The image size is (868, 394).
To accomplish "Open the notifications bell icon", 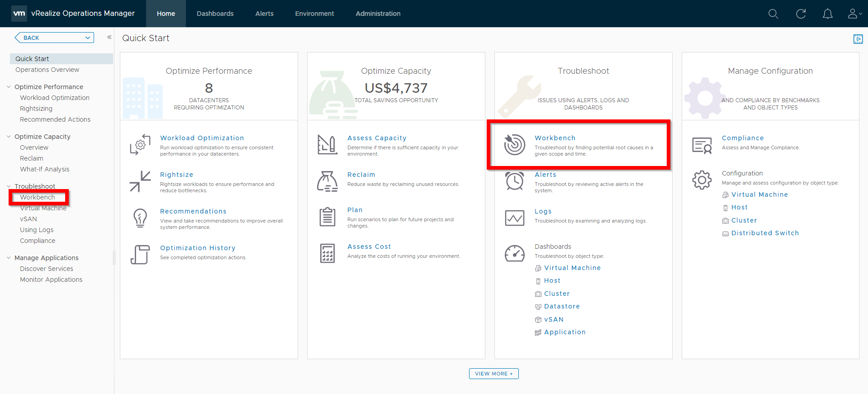I will 828,14.
